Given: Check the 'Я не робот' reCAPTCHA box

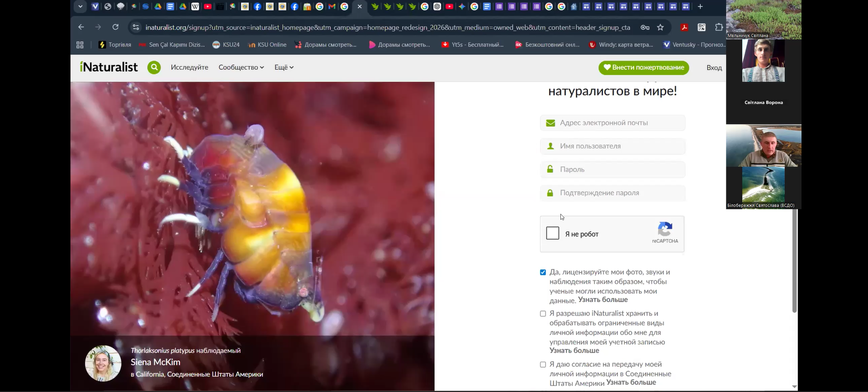Looking at the screenshot, I should coord(552,233).
